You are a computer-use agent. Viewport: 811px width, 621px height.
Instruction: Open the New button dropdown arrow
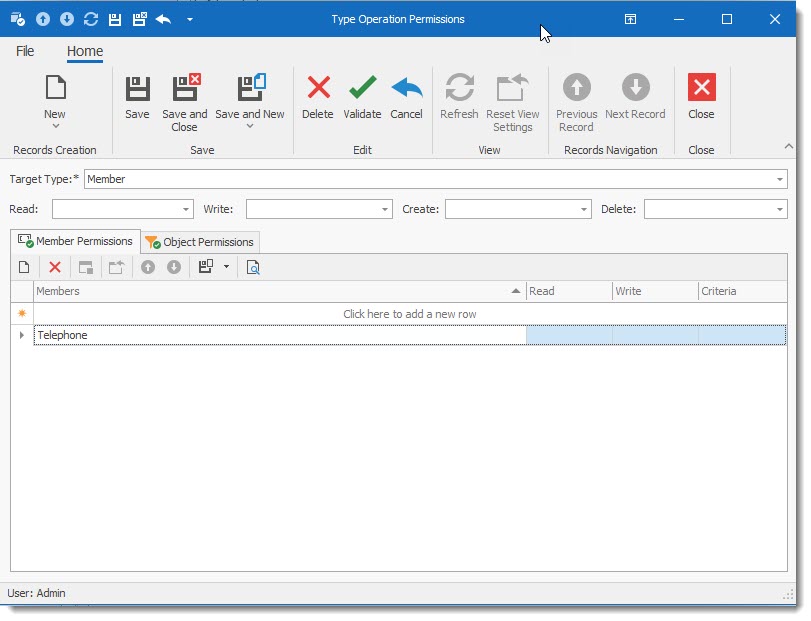[x=55, y=127]
